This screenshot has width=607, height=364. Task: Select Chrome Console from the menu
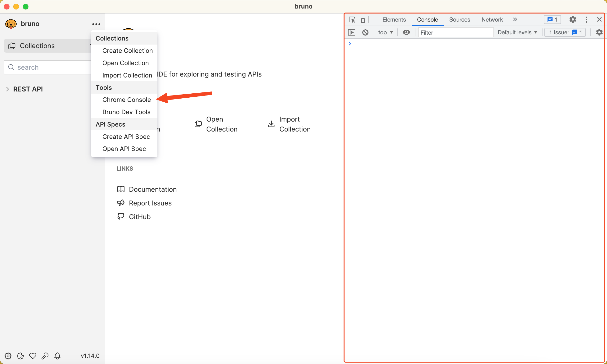(x=126, y=100)
